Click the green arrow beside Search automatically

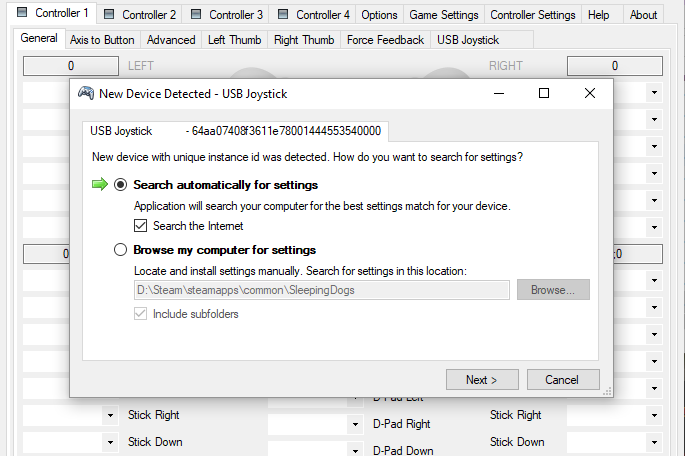(100, 185)
